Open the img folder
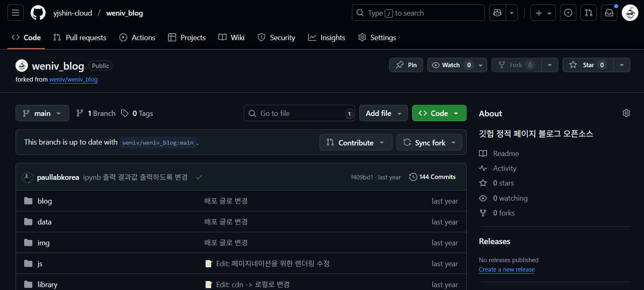644x290 pixels. (x=43, y=242)
